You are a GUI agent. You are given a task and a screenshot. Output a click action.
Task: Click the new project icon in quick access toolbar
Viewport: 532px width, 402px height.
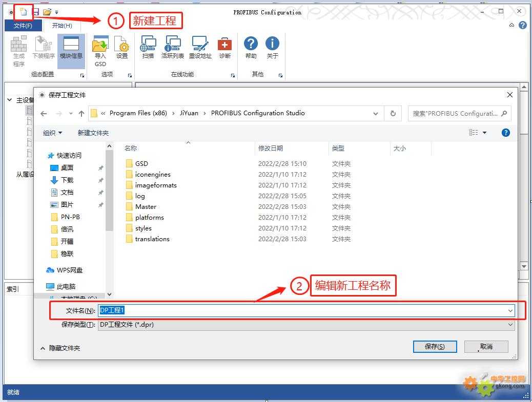tap(23, 12)
